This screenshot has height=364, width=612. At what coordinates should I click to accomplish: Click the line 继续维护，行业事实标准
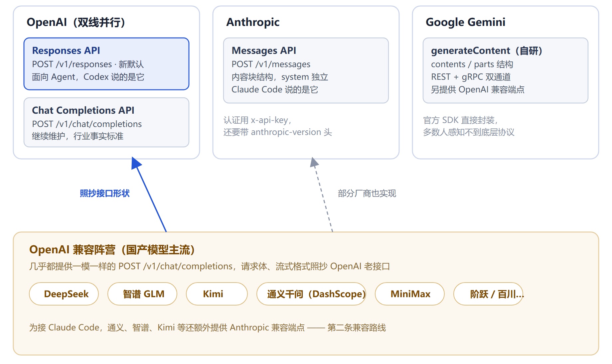(x=77, y=136)
